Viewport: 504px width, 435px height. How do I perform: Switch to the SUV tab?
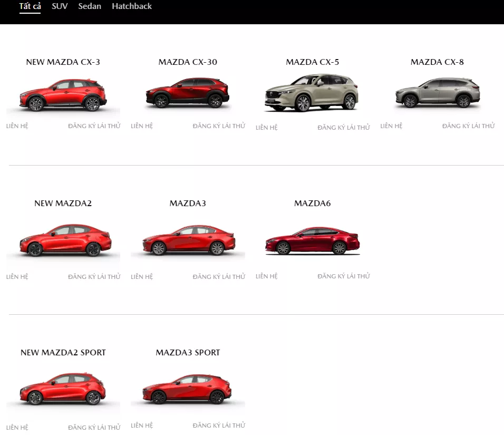click(x=60, y=6)
